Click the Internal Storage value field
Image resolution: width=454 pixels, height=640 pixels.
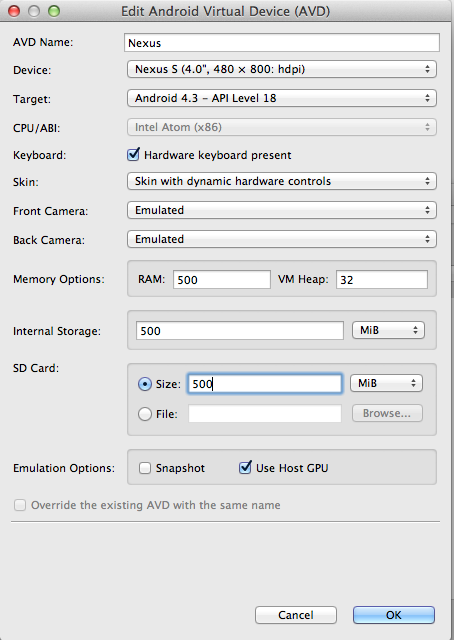click(x=240, y=331)
